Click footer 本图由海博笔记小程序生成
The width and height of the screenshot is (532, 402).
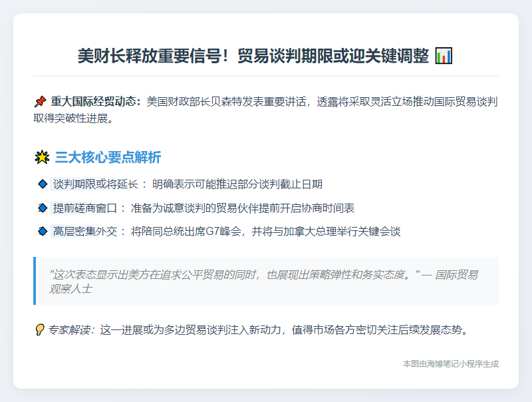tap(451, 364)
